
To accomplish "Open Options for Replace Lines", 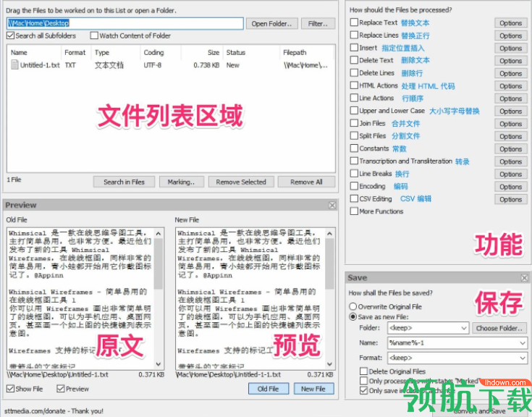I will (510, 35).
